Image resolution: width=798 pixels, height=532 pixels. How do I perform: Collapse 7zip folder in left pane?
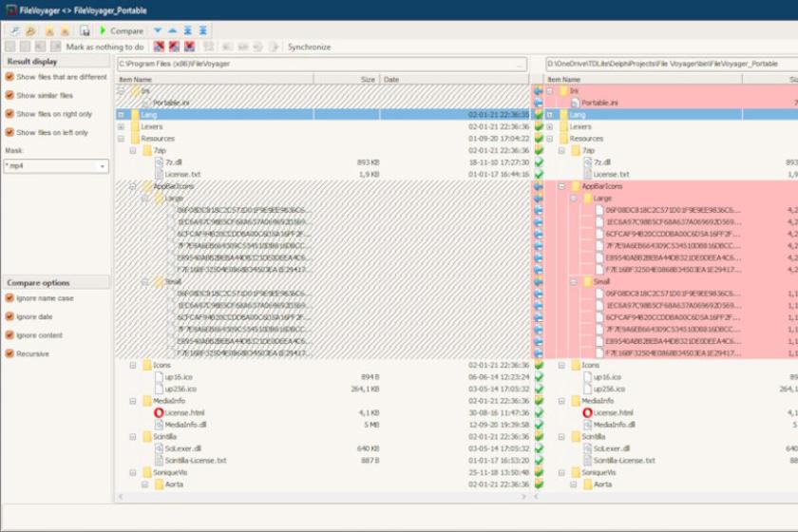(x=133, y=151)
